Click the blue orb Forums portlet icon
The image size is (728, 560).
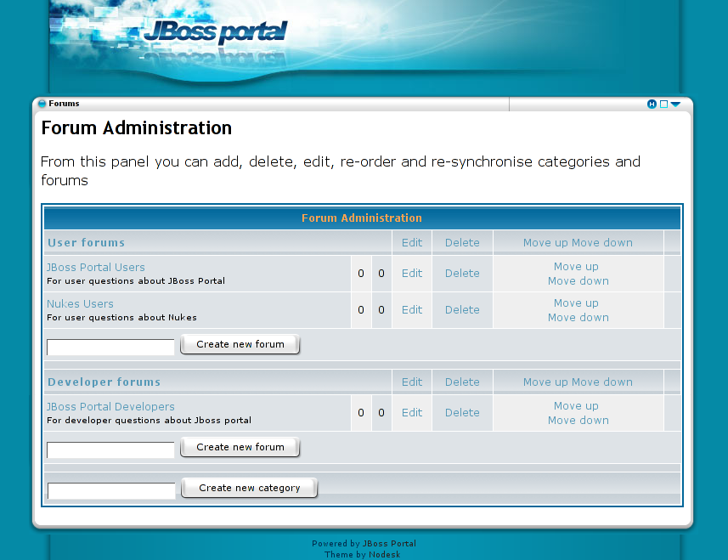(x=42, y=104)
